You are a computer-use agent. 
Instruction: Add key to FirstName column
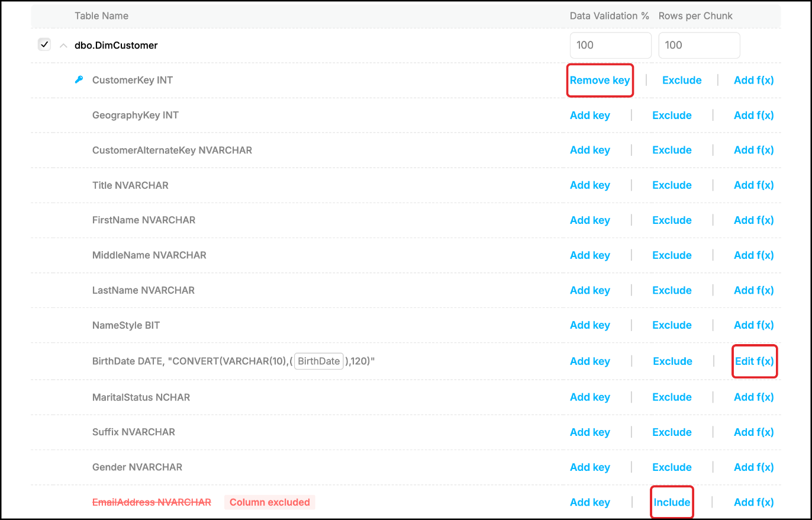(x=590, y=220)
